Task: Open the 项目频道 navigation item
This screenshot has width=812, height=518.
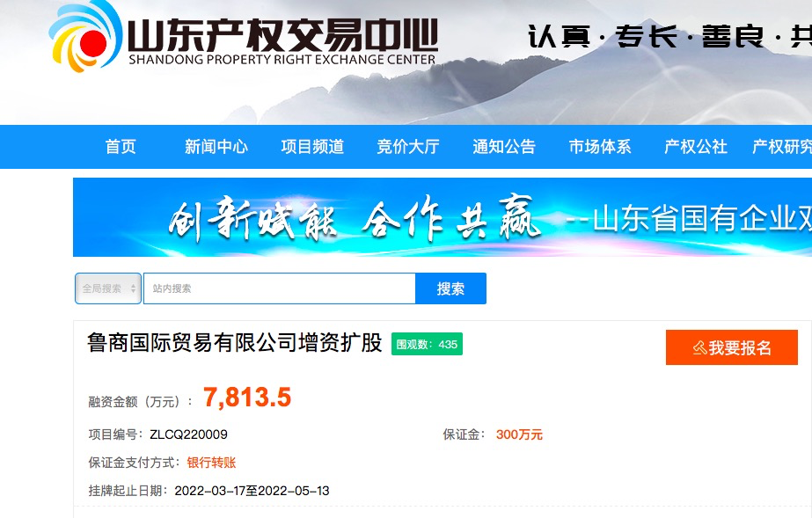Action: (x=312, y=147)
